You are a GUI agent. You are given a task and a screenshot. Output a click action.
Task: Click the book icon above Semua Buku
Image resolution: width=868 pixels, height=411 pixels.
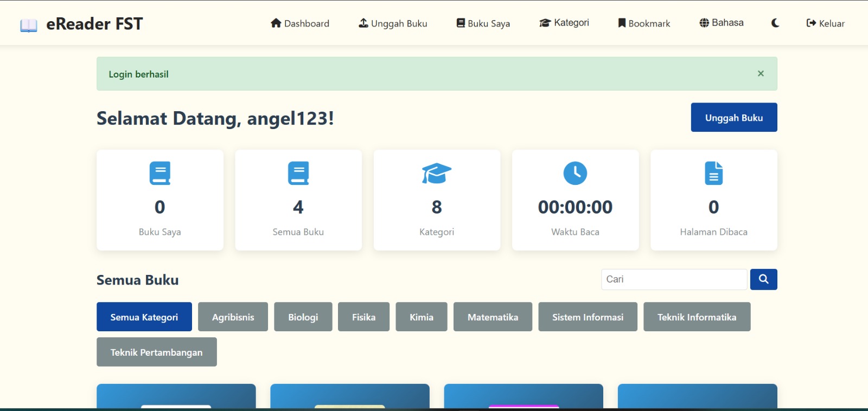298,173
